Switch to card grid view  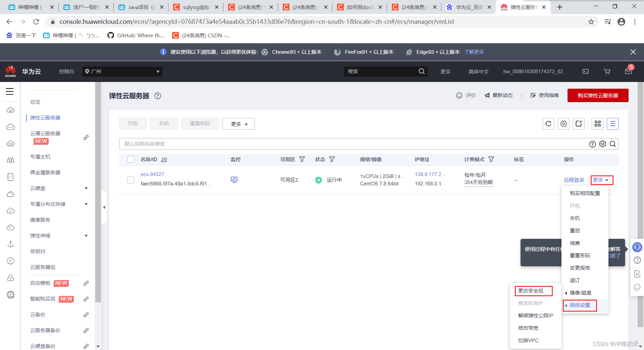point(597,124)
